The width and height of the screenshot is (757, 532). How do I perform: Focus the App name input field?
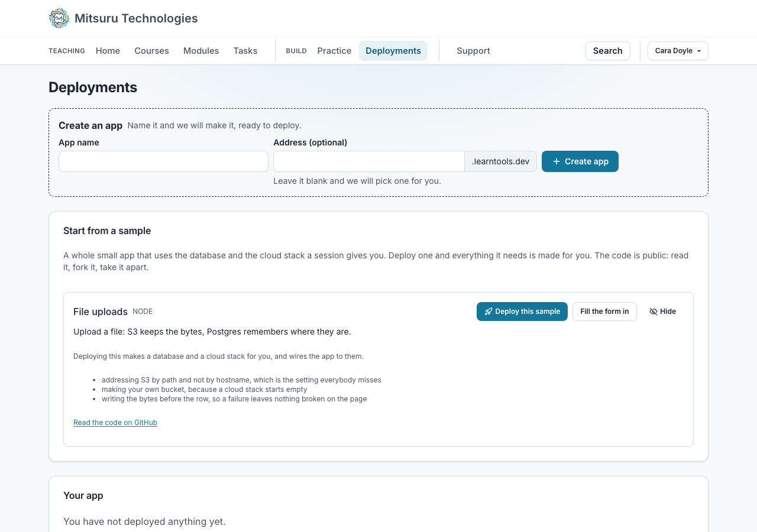(x=163, y=161)
